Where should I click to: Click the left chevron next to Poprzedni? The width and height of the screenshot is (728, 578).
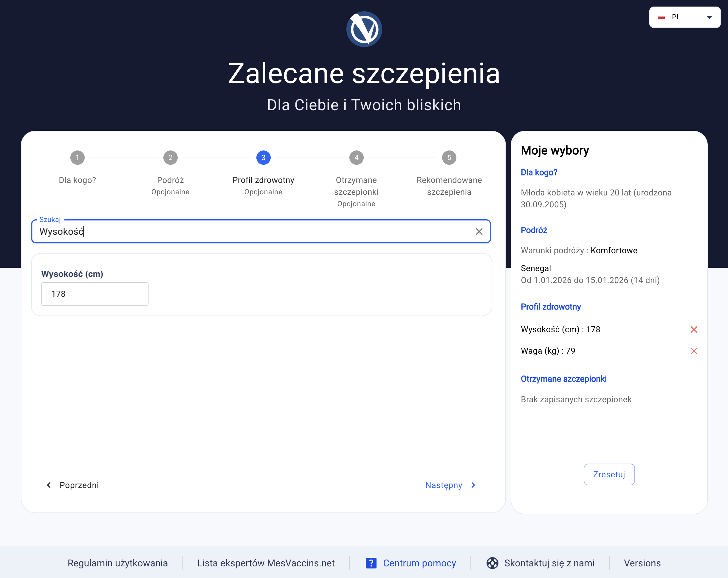tap(49, 485)
